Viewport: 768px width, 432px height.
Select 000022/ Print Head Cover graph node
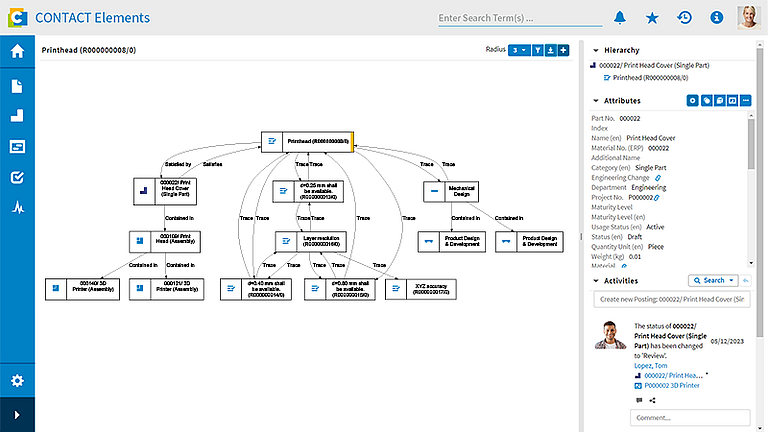click(x=165, y=191)
